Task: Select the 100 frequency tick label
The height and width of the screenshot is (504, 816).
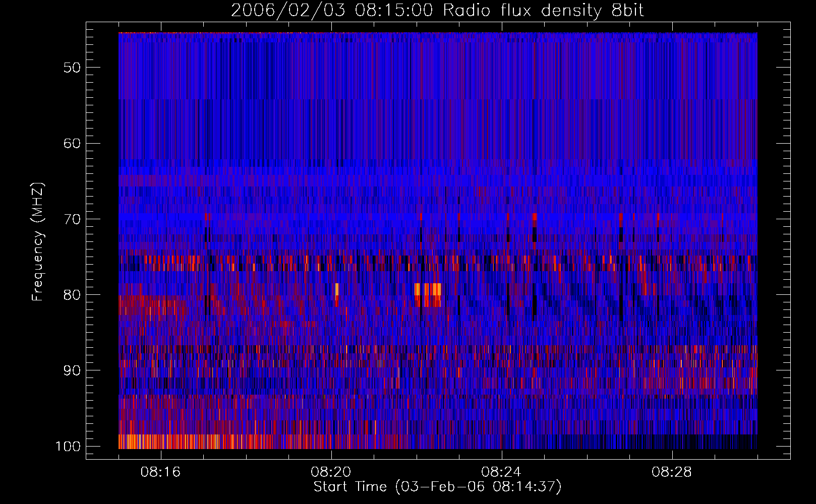Action: tap(68, 447)
